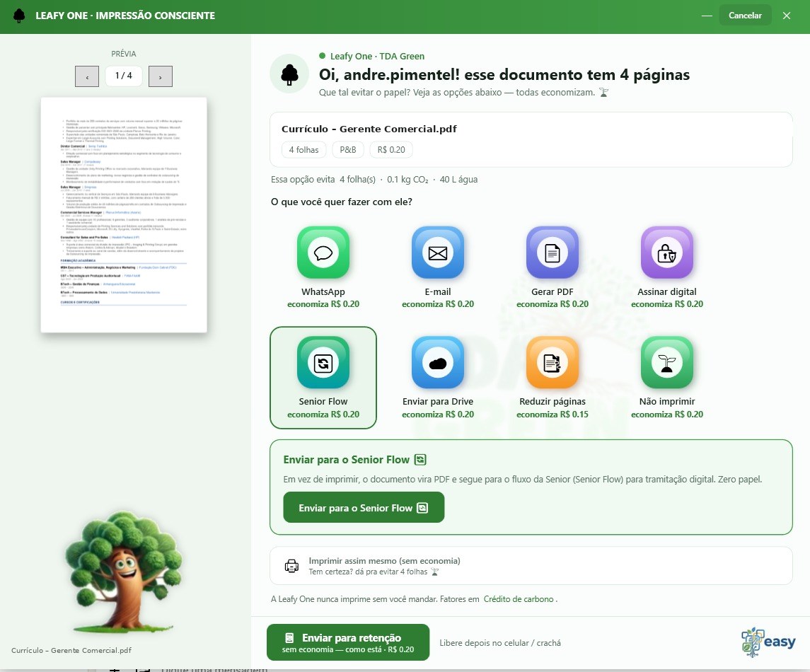Click Enviar para retenção button

tap(348, 642)
